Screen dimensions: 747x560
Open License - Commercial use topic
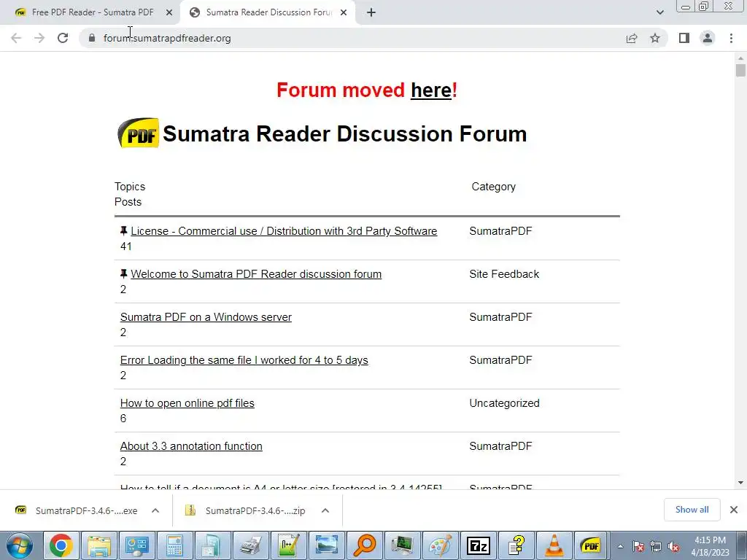[284, 231]
